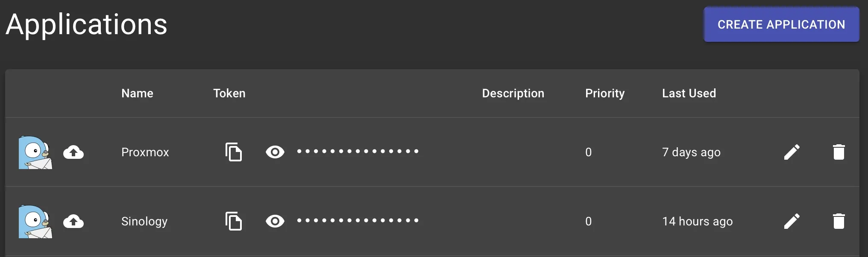Copy the Sinology token
868x257 pixels.
(233, 221)
